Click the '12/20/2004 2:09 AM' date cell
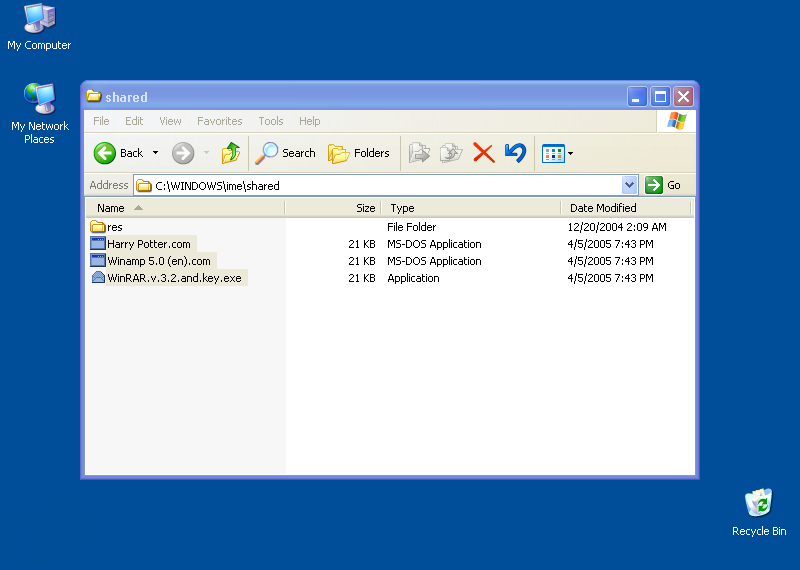Viewport: 800px width, 570px height. 617,227
